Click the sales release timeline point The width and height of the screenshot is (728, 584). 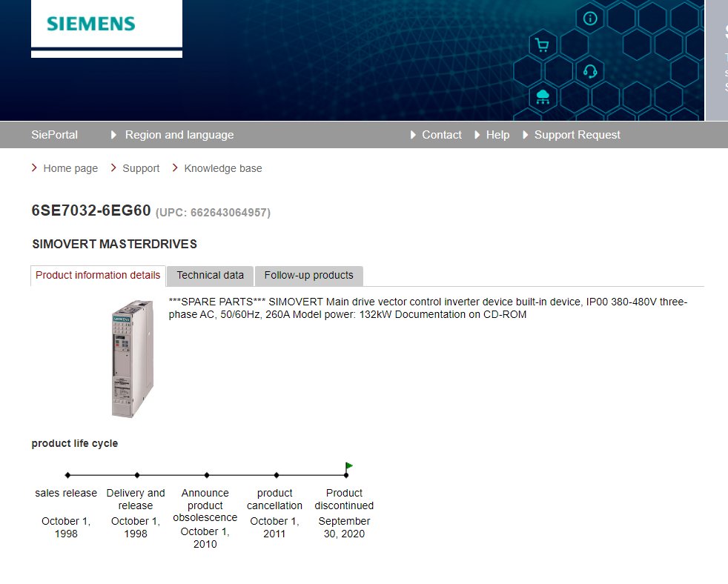coord(67,475)
